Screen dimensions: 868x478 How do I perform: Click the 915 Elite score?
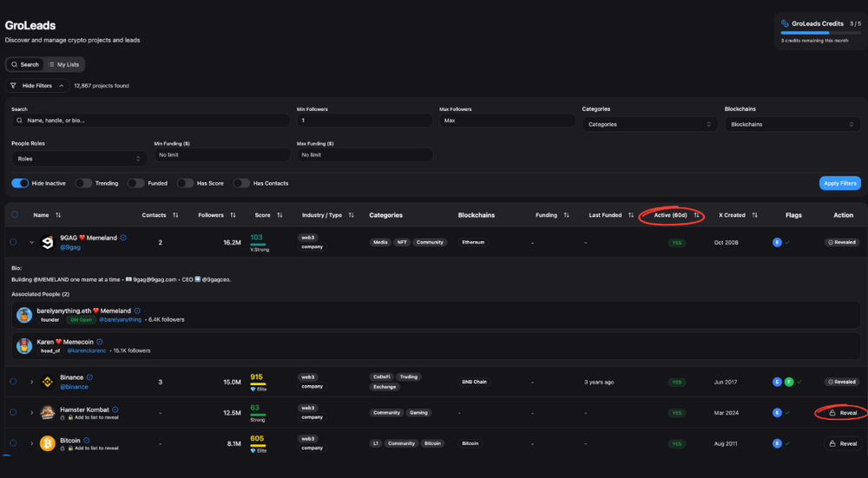(258, 383)
